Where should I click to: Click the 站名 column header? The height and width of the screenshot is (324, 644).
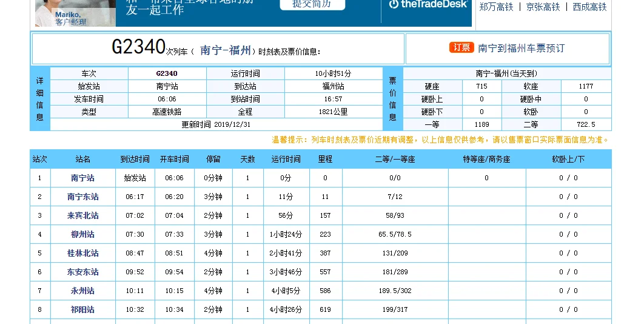pyautogui.click(x=82, y=159)
